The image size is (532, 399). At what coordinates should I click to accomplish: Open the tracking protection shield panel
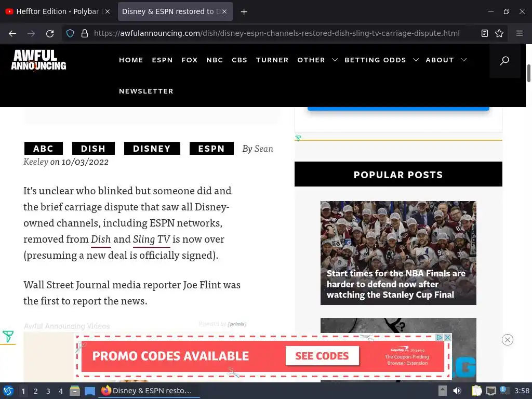click(70, 33)
